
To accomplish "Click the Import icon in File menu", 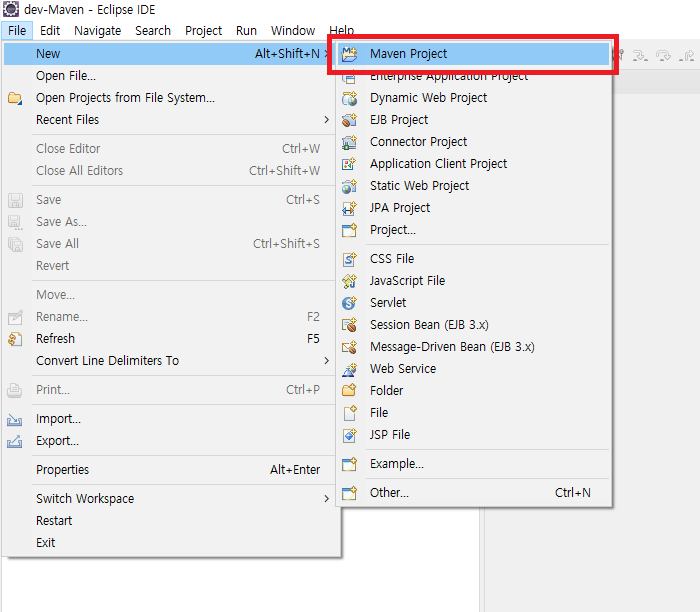I will (15, 419).
